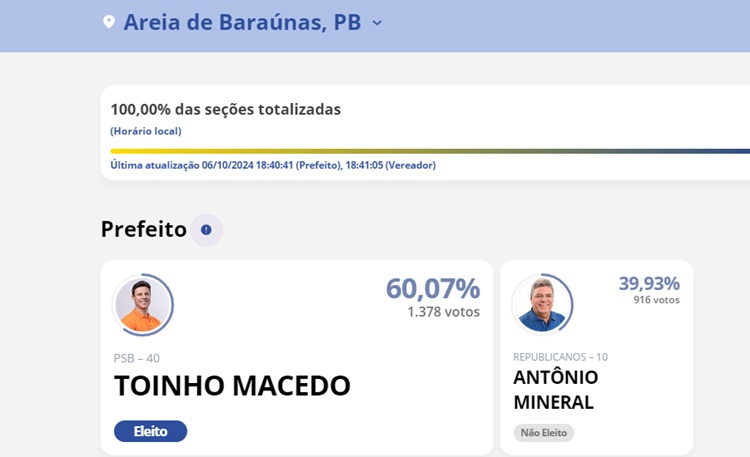
Task: Select the TOINHO MACEDO candidate name
Action: coord(232,386)
